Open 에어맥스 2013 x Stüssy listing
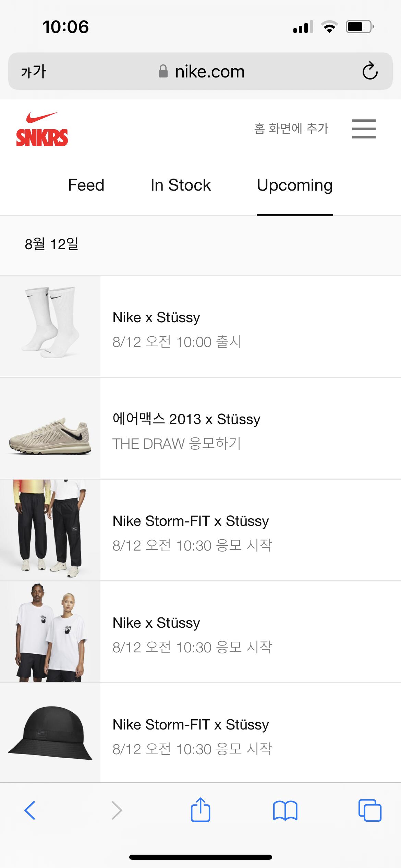Screen dimensions: 401x868 186,419
